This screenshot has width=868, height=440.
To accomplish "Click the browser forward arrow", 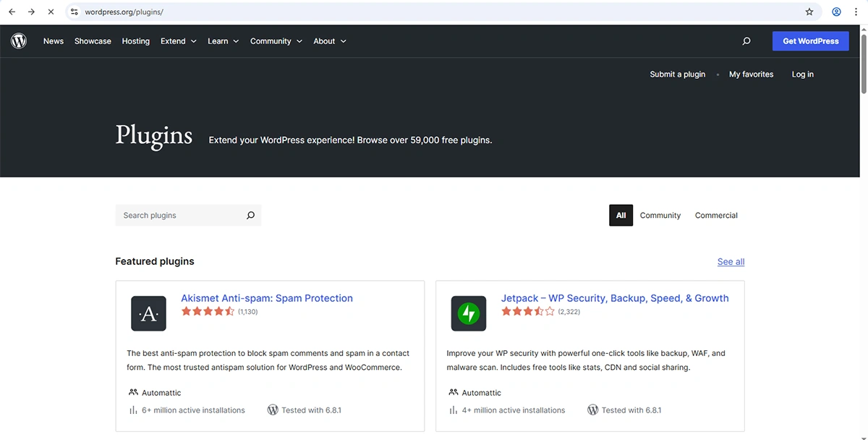I will [31, 12].
